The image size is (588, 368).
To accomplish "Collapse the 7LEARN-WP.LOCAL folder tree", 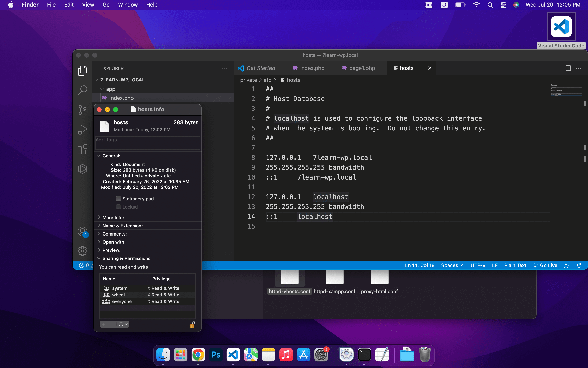I will tap(96, 80).
